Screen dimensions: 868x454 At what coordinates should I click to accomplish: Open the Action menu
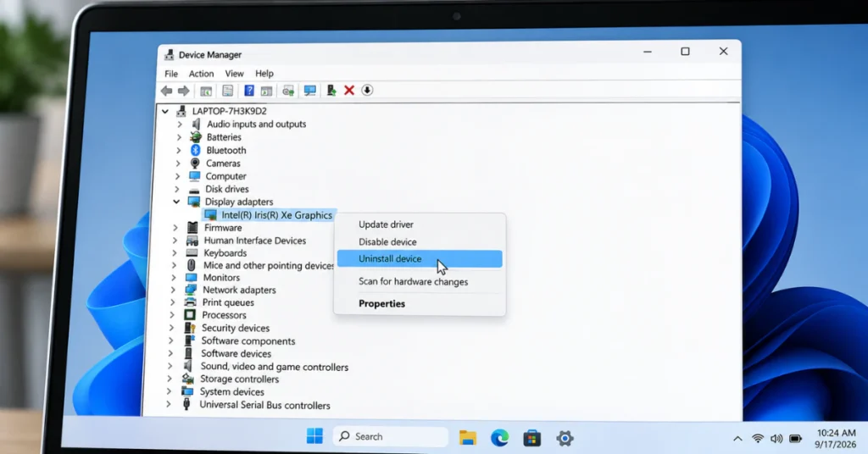[201, 74]
